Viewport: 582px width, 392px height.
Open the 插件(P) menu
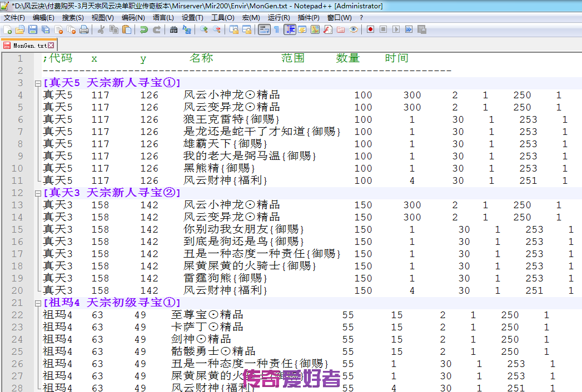click(309, 17)
